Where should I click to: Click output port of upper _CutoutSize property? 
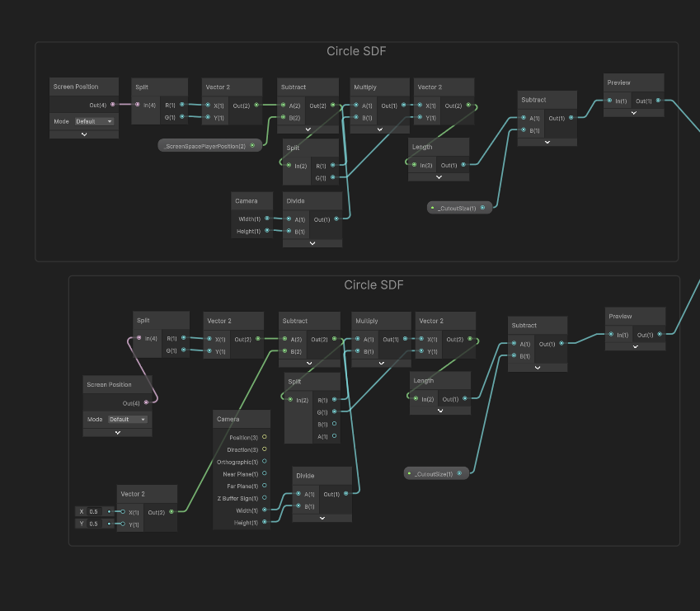[483, 208]
